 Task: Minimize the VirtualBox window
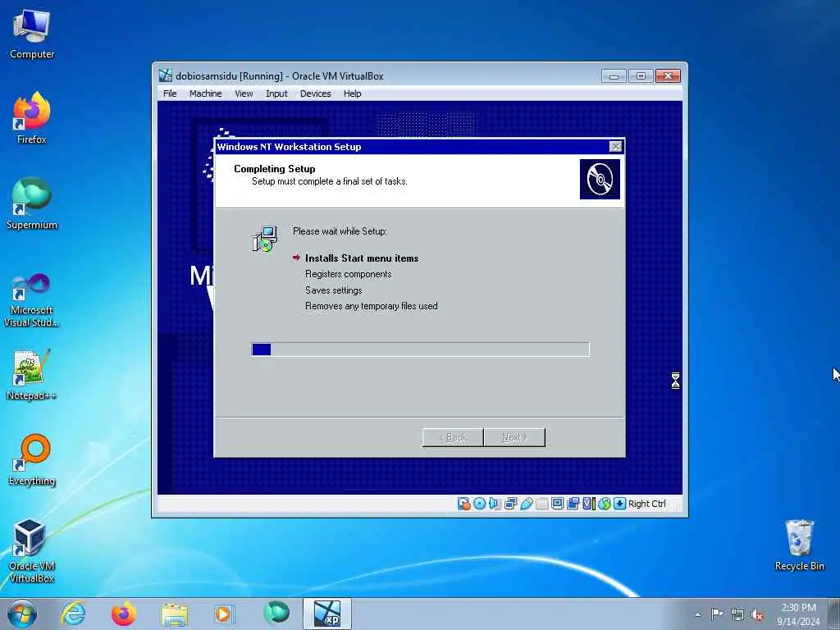(614, 76)
